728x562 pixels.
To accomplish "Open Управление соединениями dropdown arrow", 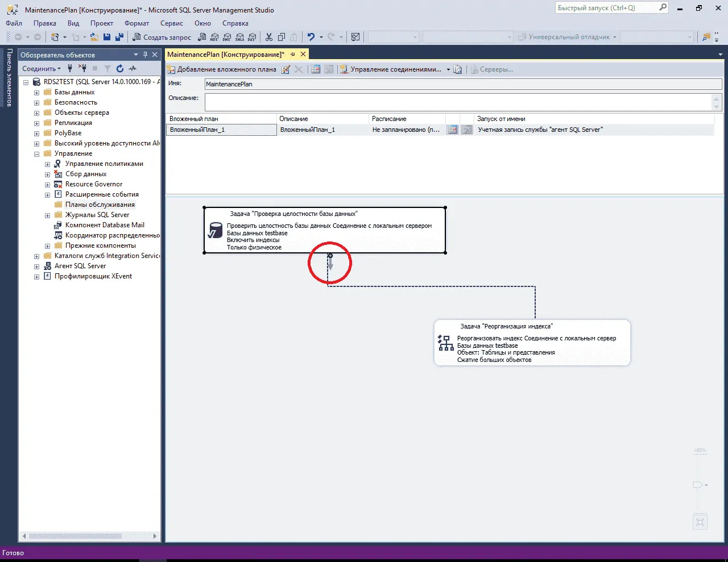I will [x=448, y=69].
